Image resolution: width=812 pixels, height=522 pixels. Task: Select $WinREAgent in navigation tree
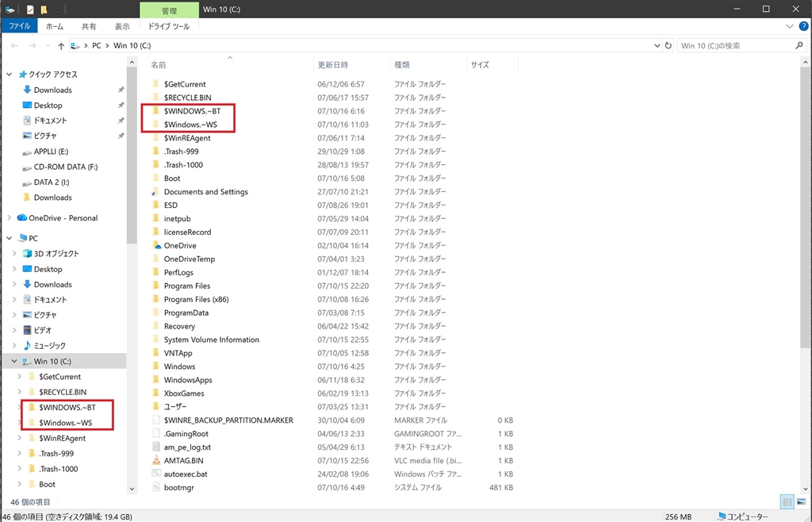[x=62, y=438]
